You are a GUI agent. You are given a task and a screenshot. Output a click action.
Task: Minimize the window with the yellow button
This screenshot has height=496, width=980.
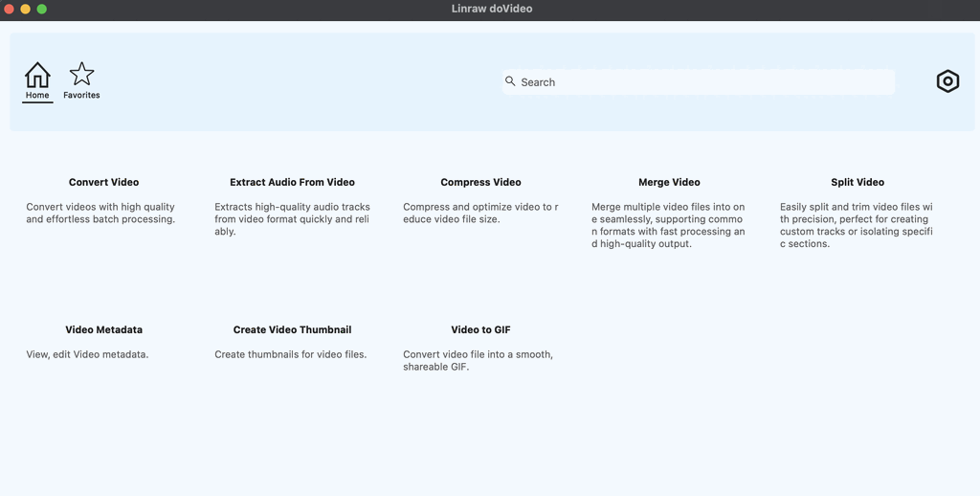coord(26,9)
